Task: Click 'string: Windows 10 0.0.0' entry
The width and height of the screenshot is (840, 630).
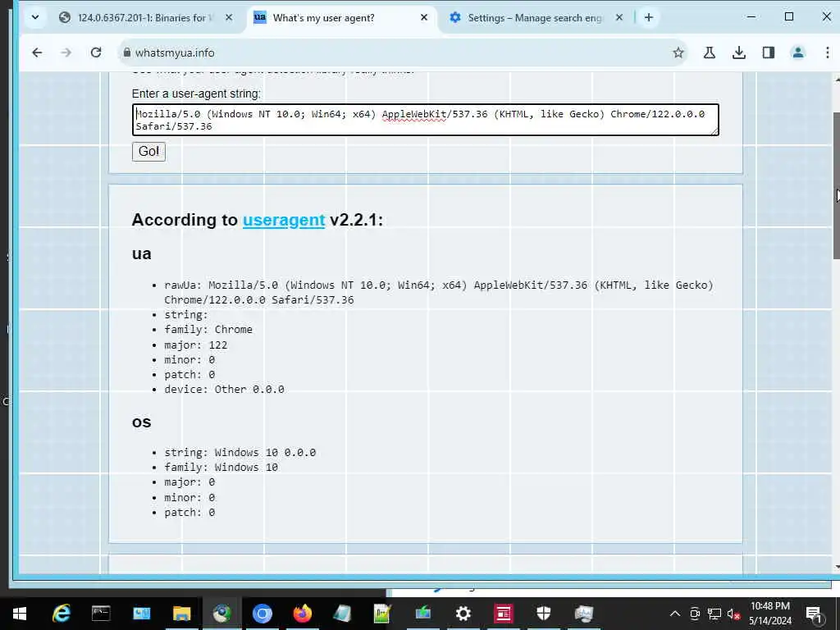Action: pos(240,453)
